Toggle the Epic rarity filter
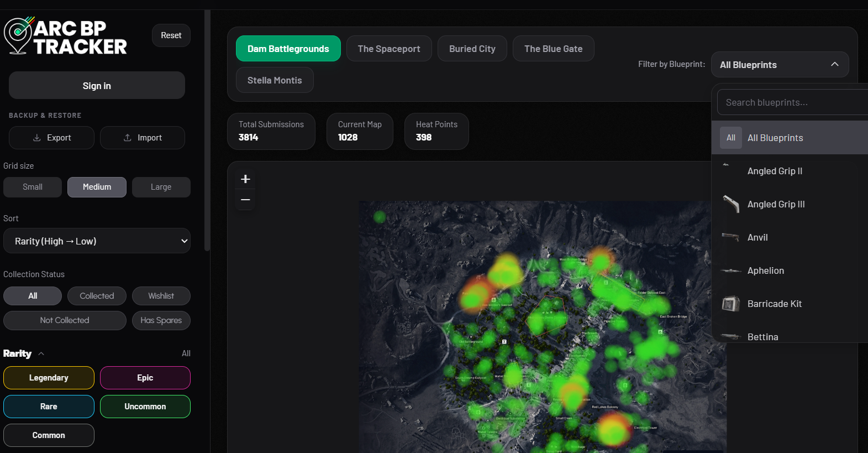Viewport: 868px width, 453px height. point(145,378)
